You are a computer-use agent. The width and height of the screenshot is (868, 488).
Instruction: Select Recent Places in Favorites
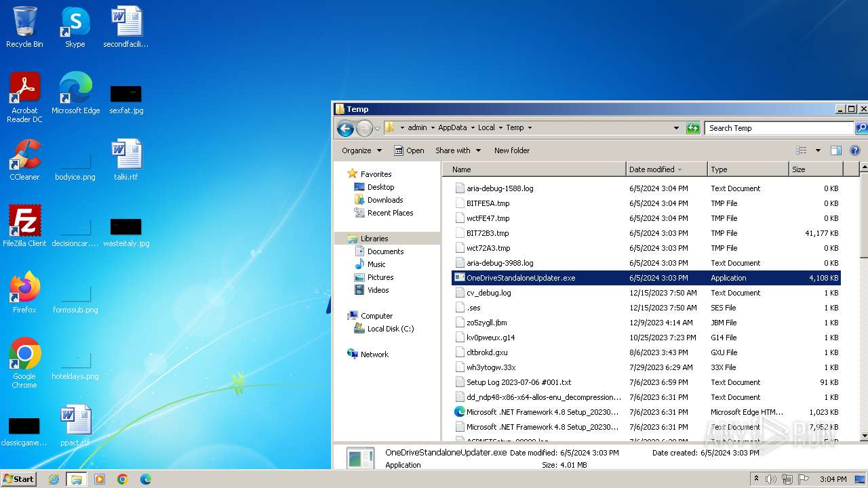click(384, 213)
